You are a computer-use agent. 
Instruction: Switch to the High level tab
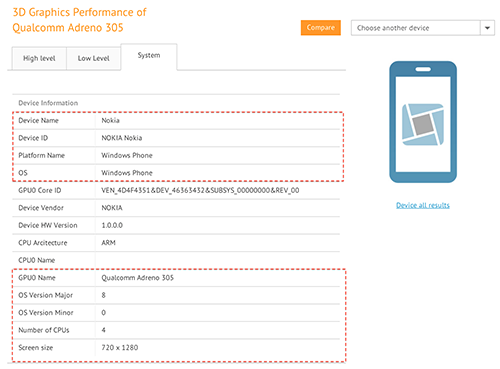[39, 58]
